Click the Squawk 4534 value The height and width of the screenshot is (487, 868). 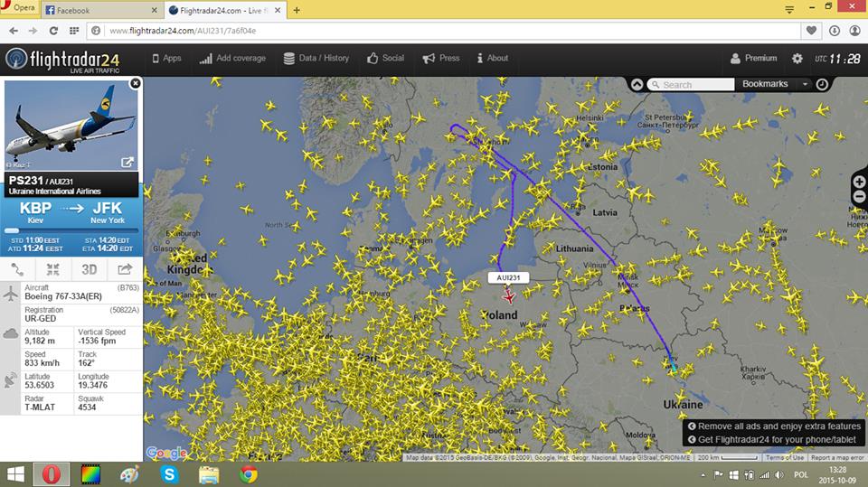click(x=87, y=407)
